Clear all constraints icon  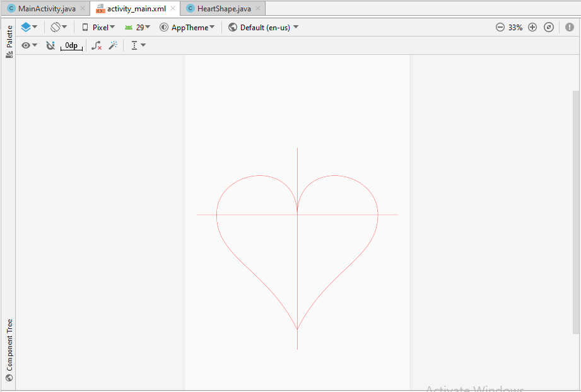tap(97, 45)
